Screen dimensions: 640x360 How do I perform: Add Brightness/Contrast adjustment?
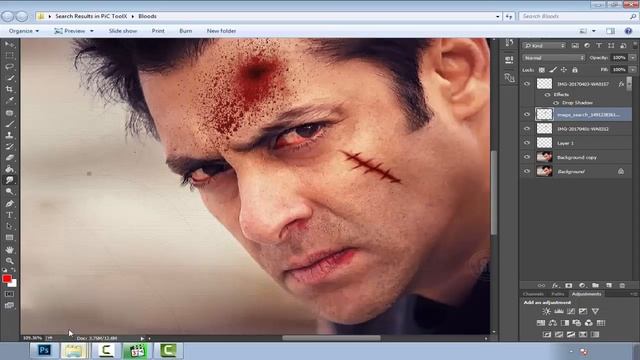click(546, 311)
